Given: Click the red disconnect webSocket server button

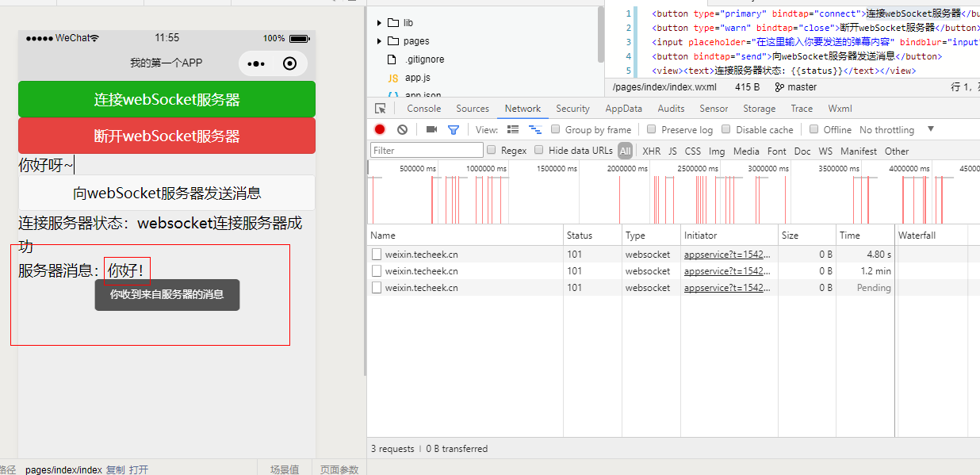Looking at the screenshot, I should click(x=167, y=136).
